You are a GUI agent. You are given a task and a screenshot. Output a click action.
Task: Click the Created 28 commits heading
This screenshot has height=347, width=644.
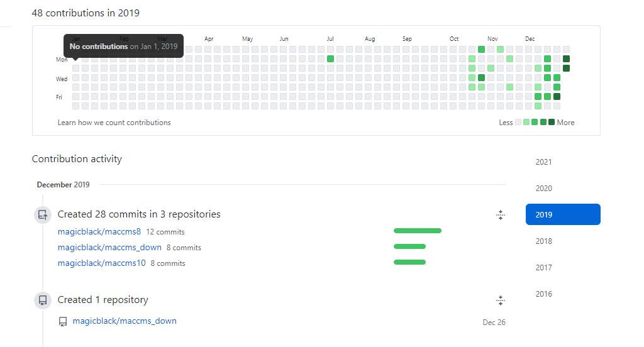click(x=139, y=214)
